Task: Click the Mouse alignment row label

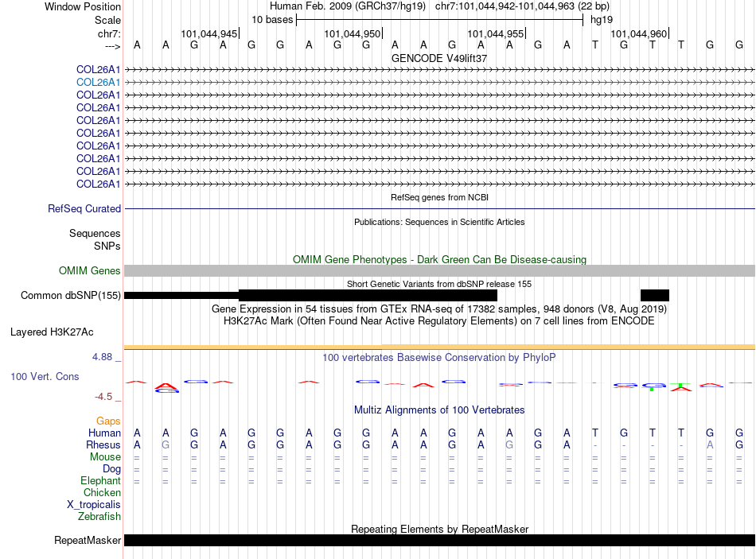Action: pyautogui.click(x=105, y=457)
